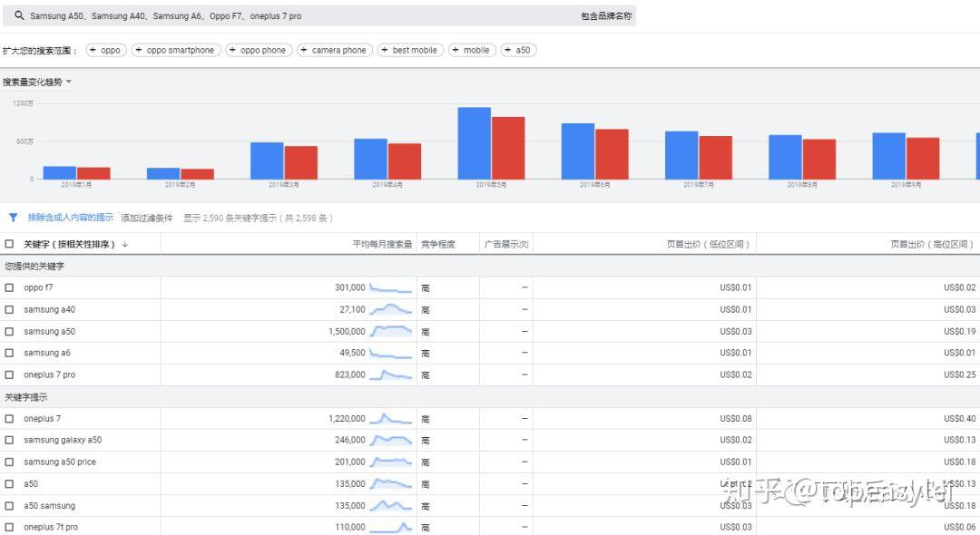Tick the checkbox for samsung a6
Screen dimensions: 980x535
pos(9,353)
